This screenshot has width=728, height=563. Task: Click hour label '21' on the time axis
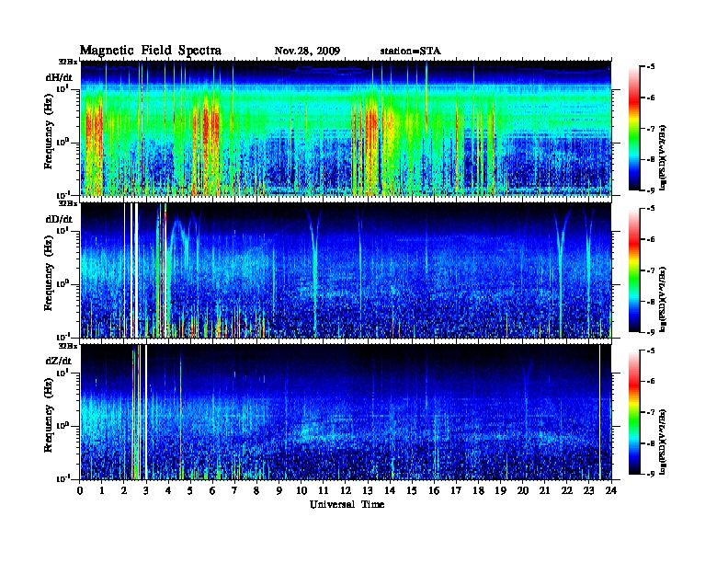[x=545, y=490]
